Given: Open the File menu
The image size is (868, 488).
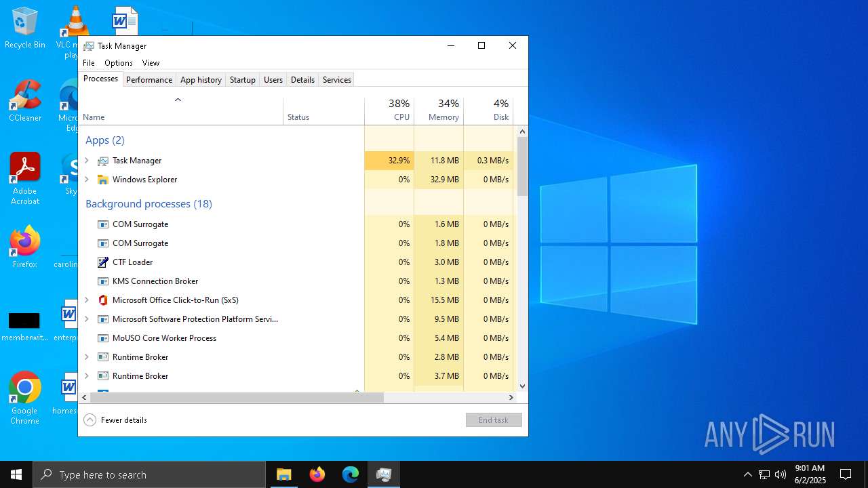Looking at the screenshot, I should coord(89,63).
